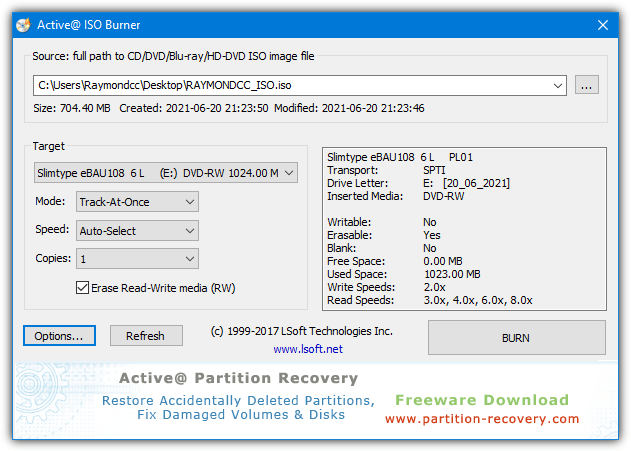Click the Slimtype eBAU108 6 L PL01 header line
This screenshot has width=631, height=451.
click(400, 157)
